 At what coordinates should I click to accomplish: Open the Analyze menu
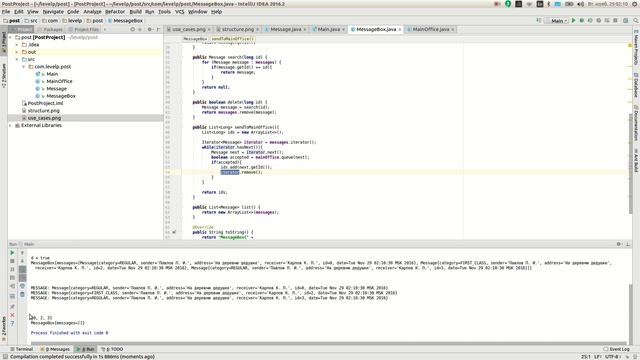click(x=92, y=12)
